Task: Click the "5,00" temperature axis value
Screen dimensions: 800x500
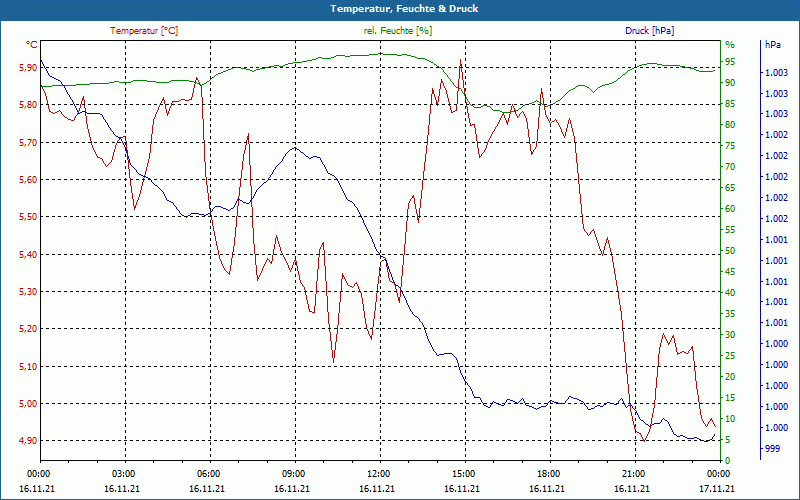Action: [x=29, y=404]
